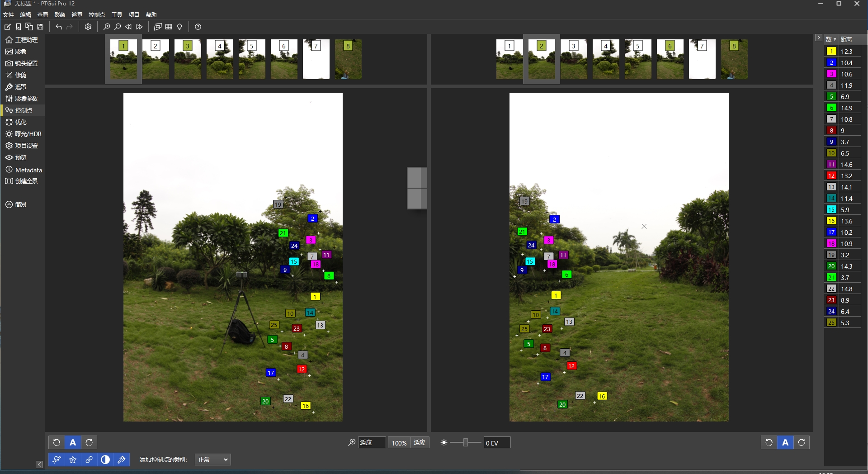Click the Undo arrow

point(59,27)
